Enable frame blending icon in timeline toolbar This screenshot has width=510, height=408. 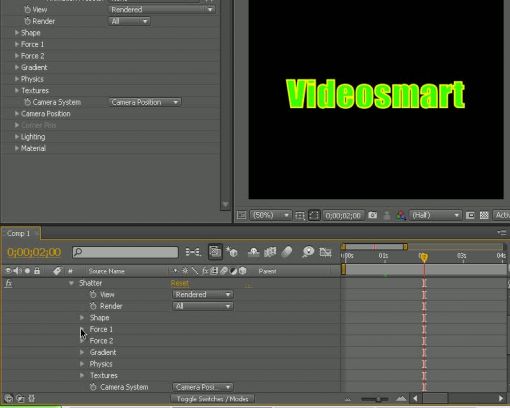270,252
